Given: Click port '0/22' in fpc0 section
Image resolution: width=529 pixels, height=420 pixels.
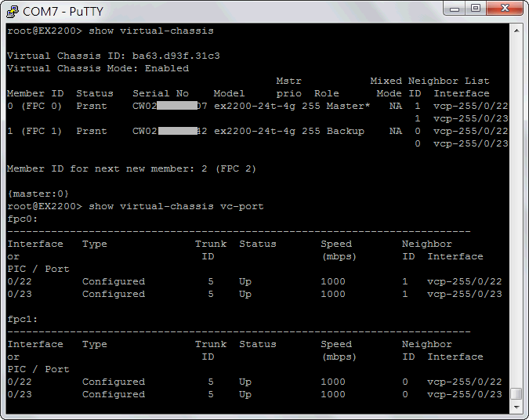Looking at the screenshot, I should coord(20,281).
